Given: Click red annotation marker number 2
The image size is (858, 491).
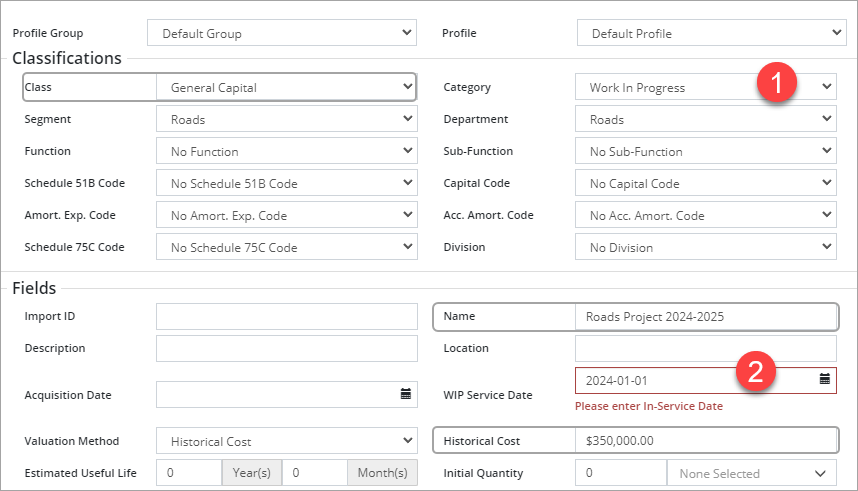Looking at the screenshot, I should [757, 372].
